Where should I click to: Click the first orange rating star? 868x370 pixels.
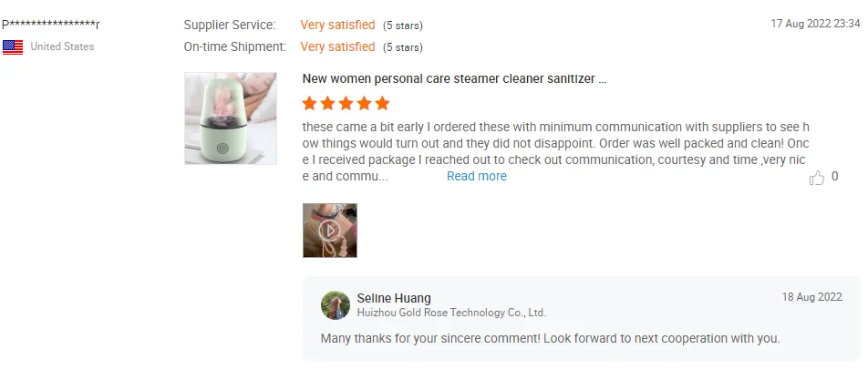pyautogui.click(x=310, y=103)
